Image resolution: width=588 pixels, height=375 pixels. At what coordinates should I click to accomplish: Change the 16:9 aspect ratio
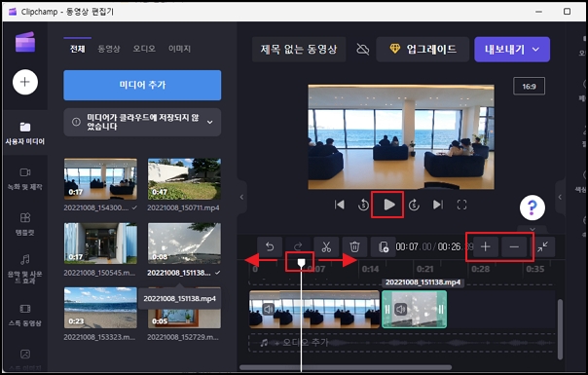(x=529, y=87)
